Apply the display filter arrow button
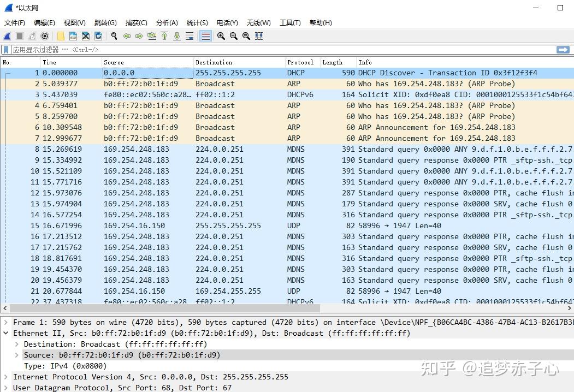 563,50
